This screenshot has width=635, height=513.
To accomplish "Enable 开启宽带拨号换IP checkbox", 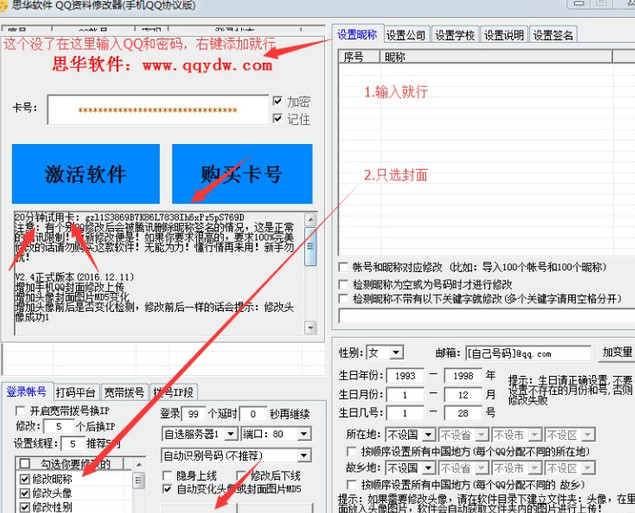I will click(x=20, y=411).
